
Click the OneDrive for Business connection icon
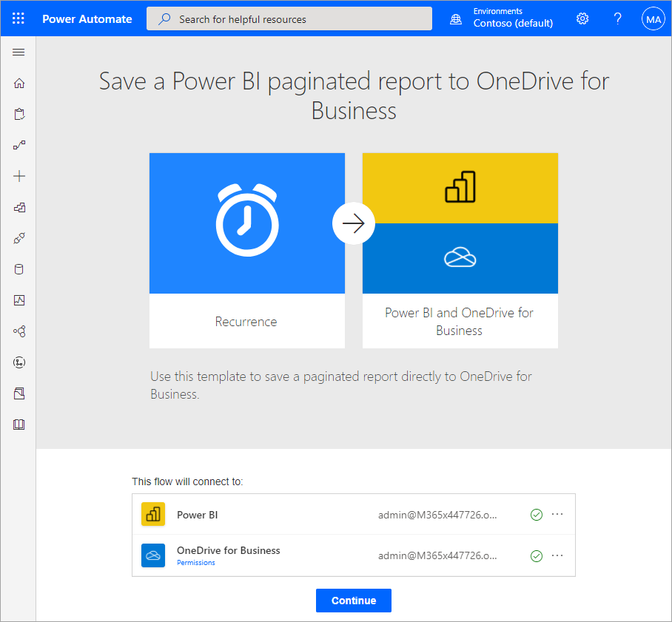pos(153,555)
